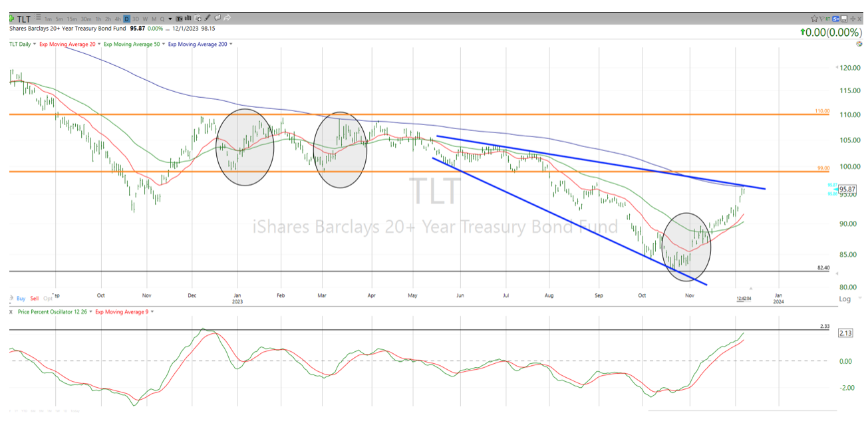
Task: Click the 2.33 oscillator level label
Action: click(x=825, y=326)
